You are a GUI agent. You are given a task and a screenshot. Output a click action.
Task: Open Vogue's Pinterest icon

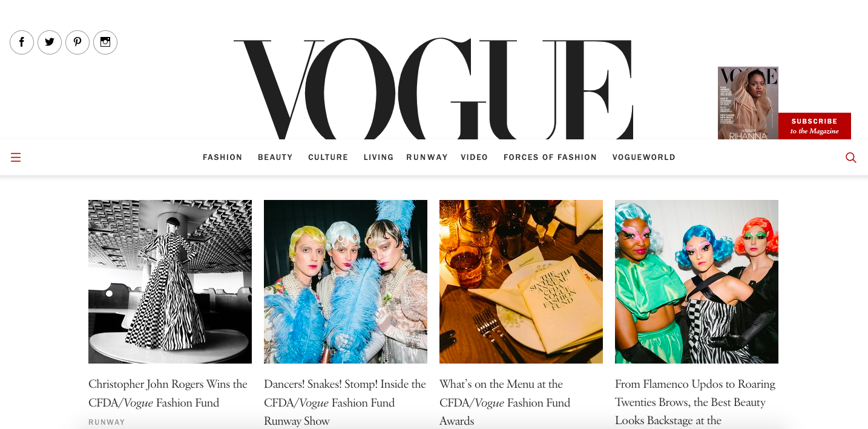click(77, 42)
